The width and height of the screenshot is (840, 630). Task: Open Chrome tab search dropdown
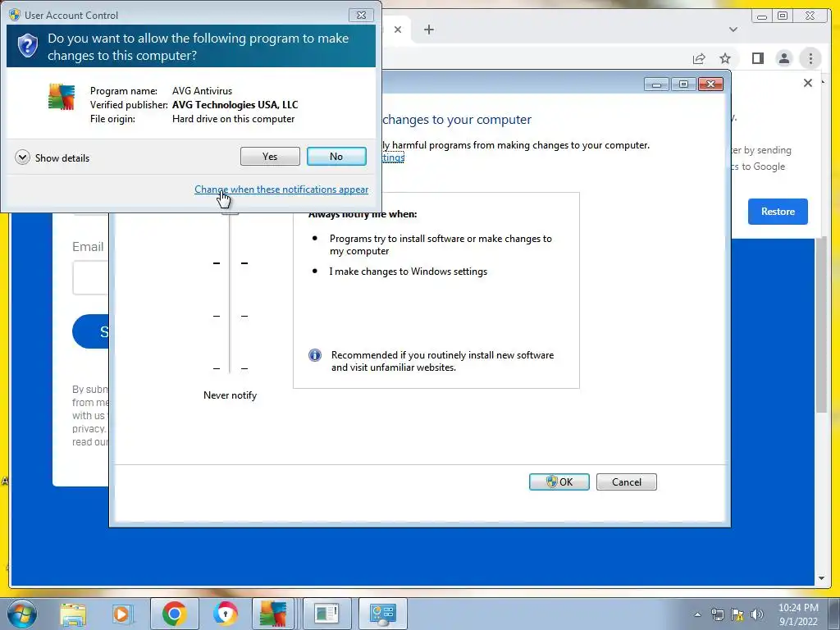pyautogui.click(x=733, y=30)
